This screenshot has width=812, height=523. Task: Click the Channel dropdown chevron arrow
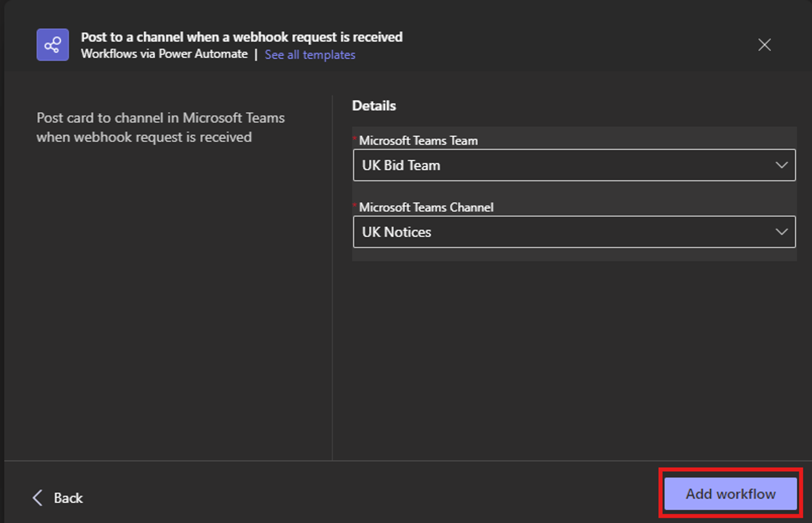coord(781,232)
